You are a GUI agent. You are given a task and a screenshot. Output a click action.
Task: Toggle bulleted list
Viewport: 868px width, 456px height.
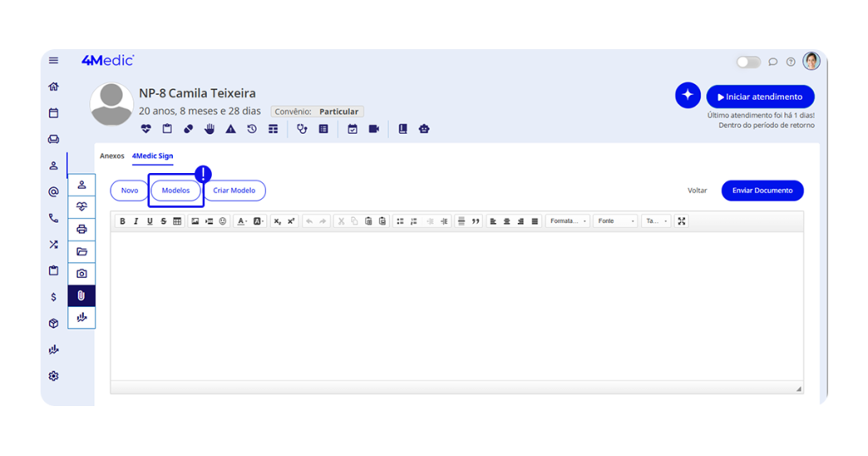400,221
